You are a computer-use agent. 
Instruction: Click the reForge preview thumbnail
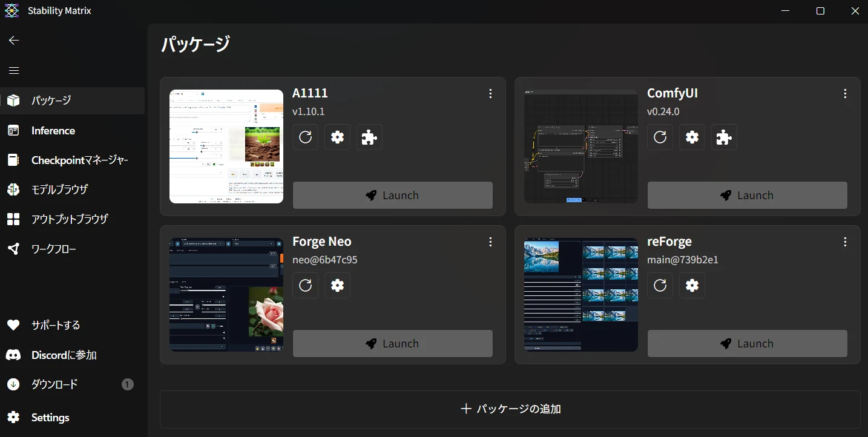click(x=581, y=295)
